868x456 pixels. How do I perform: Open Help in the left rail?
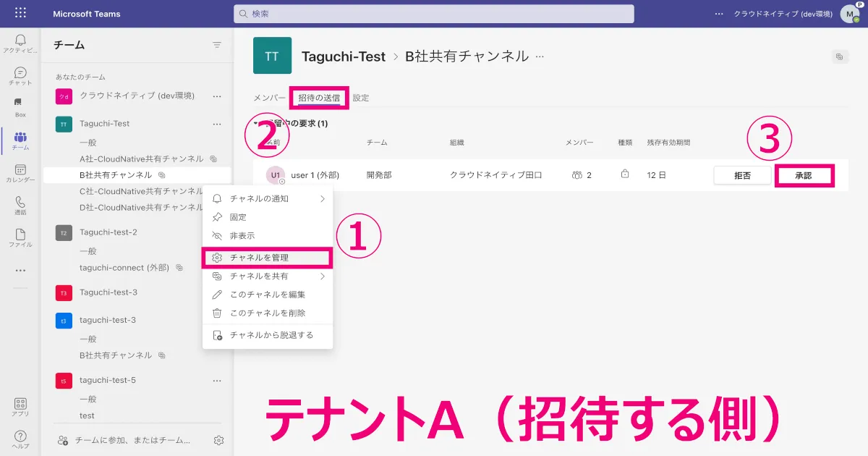tap(20, 439)
